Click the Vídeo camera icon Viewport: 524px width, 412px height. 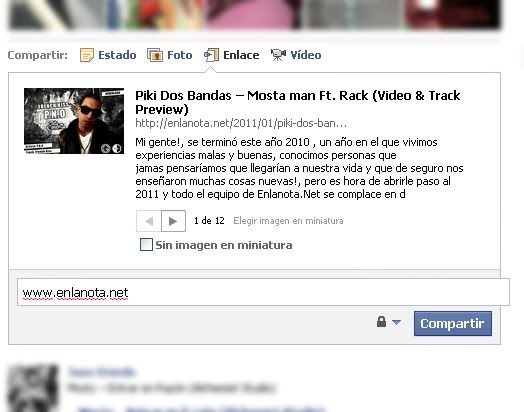pyautogui.click(x=278, y=55)
